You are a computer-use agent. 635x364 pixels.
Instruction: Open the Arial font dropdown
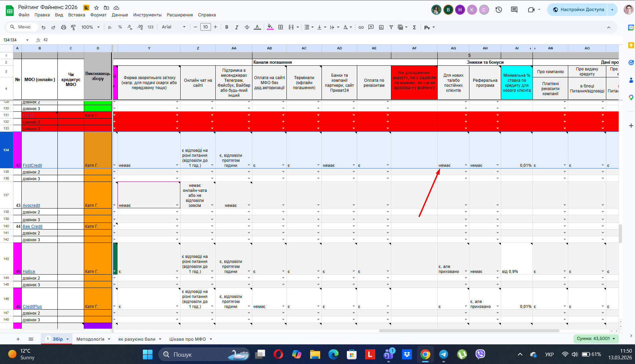point(173,27)
